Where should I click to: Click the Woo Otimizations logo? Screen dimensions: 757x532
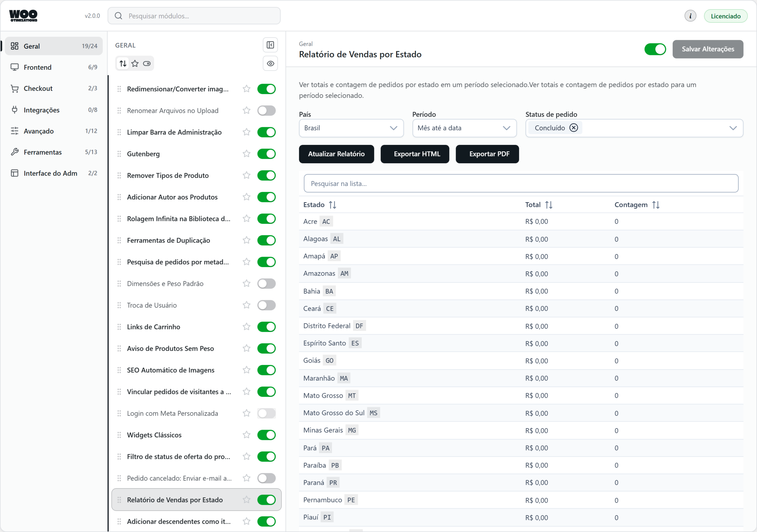pos(23,15)
